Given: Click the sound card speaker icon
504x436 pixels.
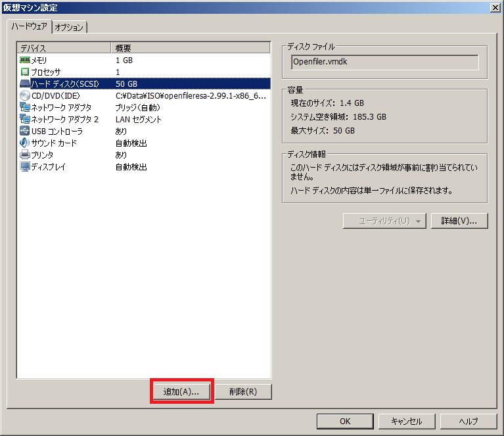Looking at the screenshot, I should pos(25,143).
